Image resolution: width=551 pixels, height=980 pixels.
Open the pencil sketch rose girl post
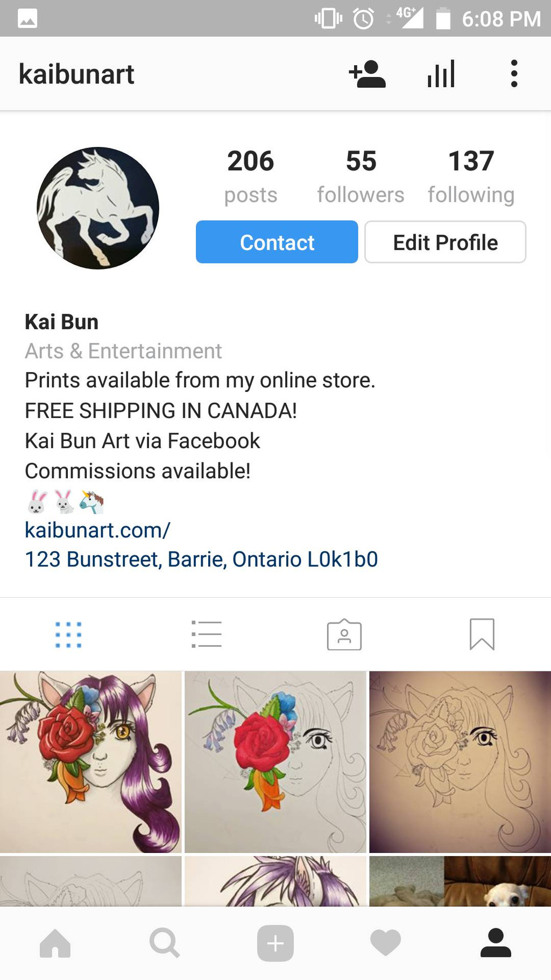[460, 762]
